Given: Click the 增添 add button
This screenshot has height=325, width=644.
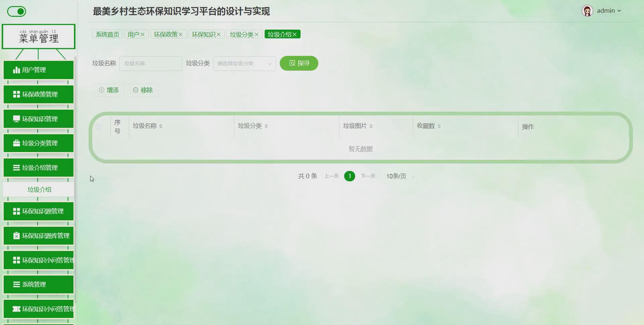Looking at the screenshot, I should [x=109, y=90].
